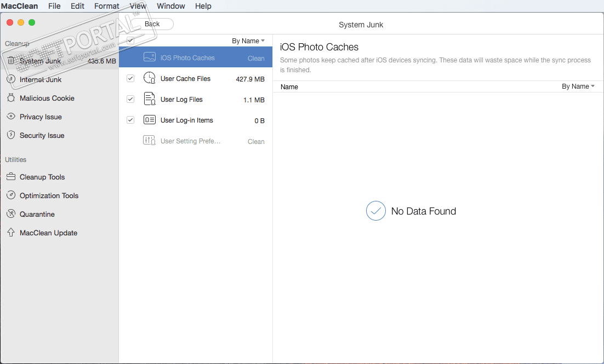Click the Malicious Cookie bug icon
Viewport: 604px width, 364px height.
11,98
